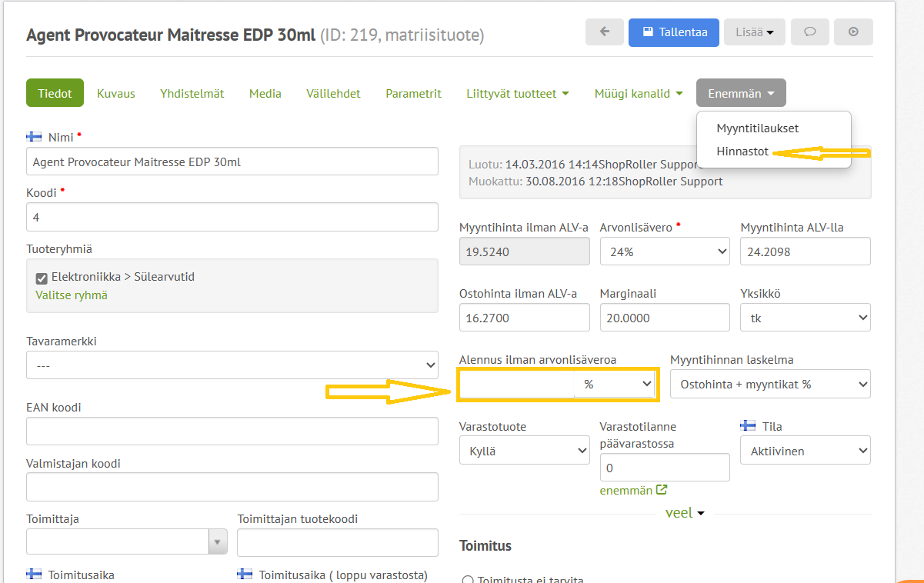Open the comment speech bubble icon

pos(809,32)
